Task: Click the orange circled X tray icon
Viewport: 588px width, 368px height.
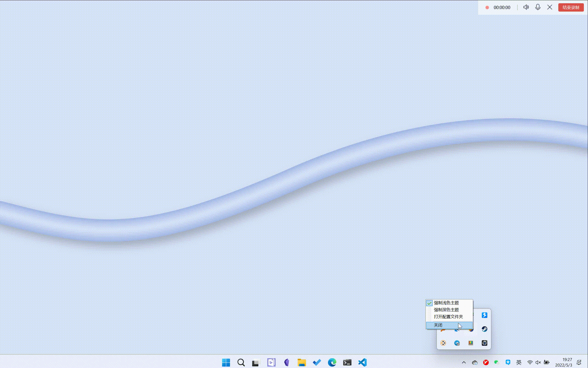Action: point(443,343)
